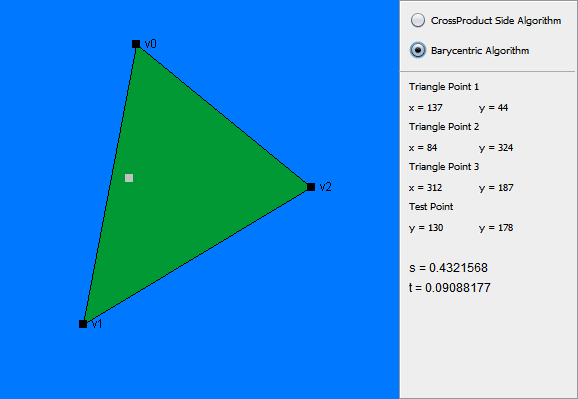Image resolution: width=578 pixels, height=399 pixels.
Task: Click the CrossProduct Side Algorithm label text
Action: 496,21
